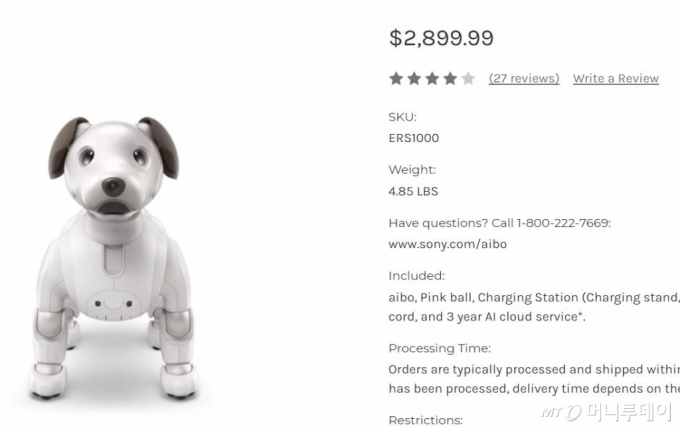Screen dimensions: 680x428
Task: Open the 27 reviews link
Action: (524, 78)
